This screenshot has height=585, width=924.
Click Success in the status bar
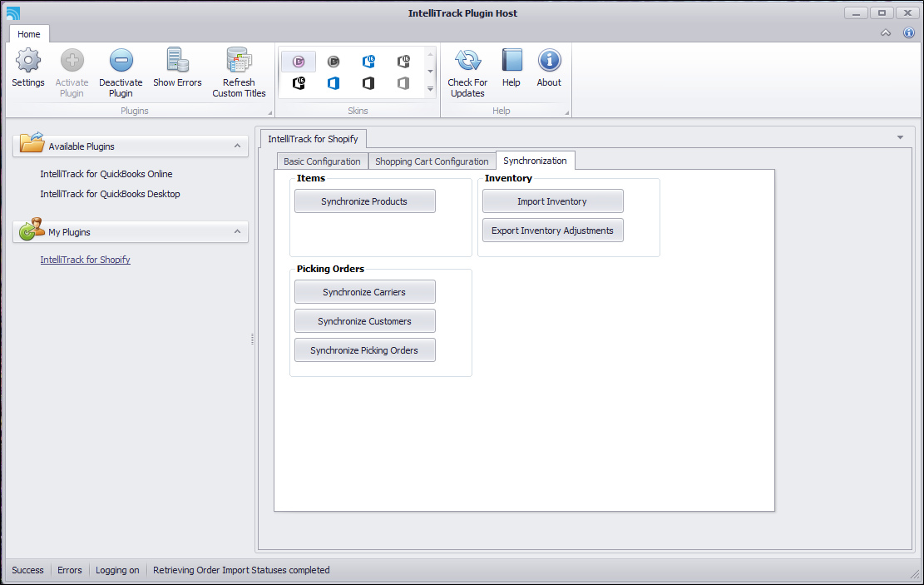click(x=27, y=570)
